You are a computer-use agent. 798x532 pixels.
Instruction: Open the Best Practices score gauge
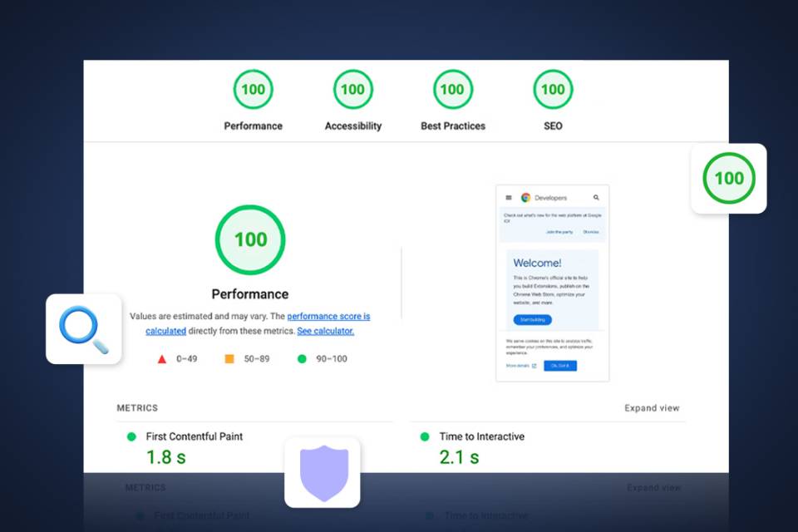[452, 89]
